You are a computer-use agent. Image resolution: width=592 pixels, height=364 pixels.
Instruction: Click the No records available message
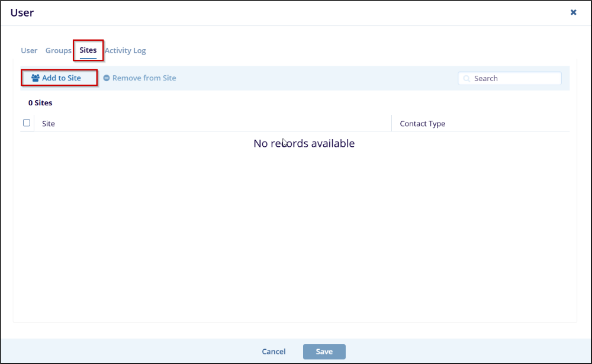pyautogui.click(x=304, y=144)
